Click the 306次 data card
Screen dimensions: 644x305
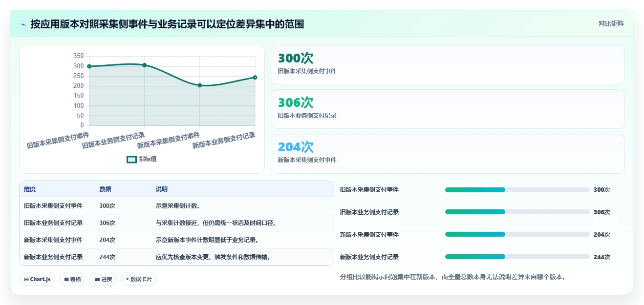tap(448, 109)
